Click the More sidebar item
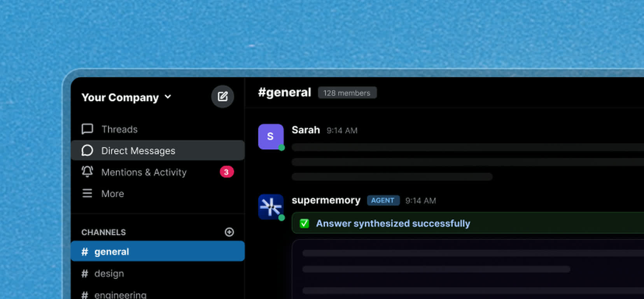 [x=158, y=193]
